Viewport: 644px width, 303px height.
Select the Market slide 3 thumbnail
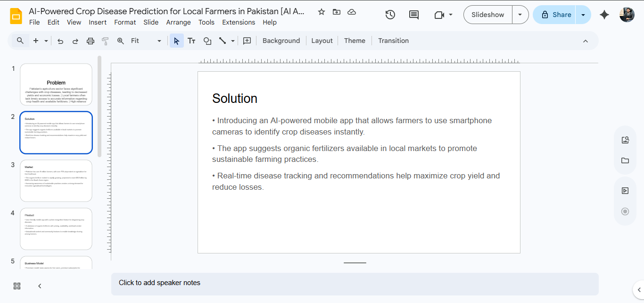pos(56,181)
